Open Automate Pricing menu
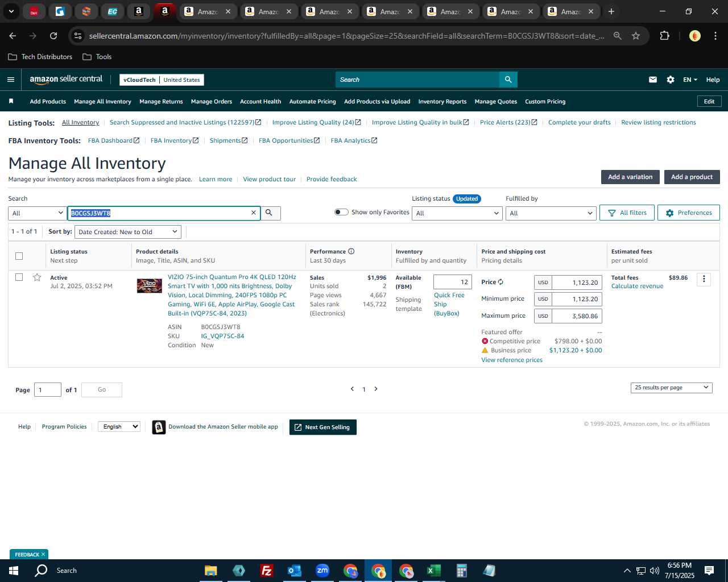This screenshot has width=728, height=582. (313, 102)
